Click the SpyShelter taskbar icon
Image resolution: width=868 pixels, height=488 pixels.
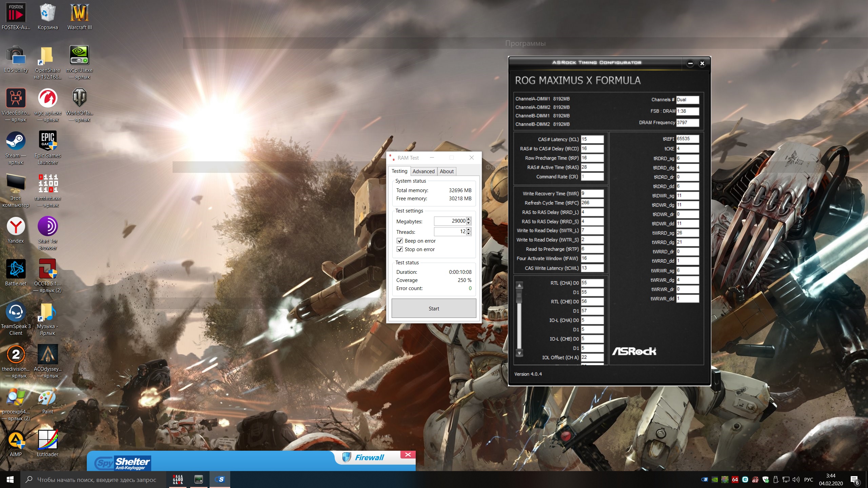(220, 479)
